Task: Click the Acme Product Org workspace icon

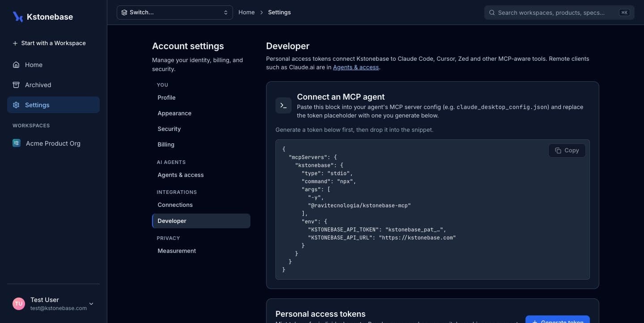Action: [17, 143]
